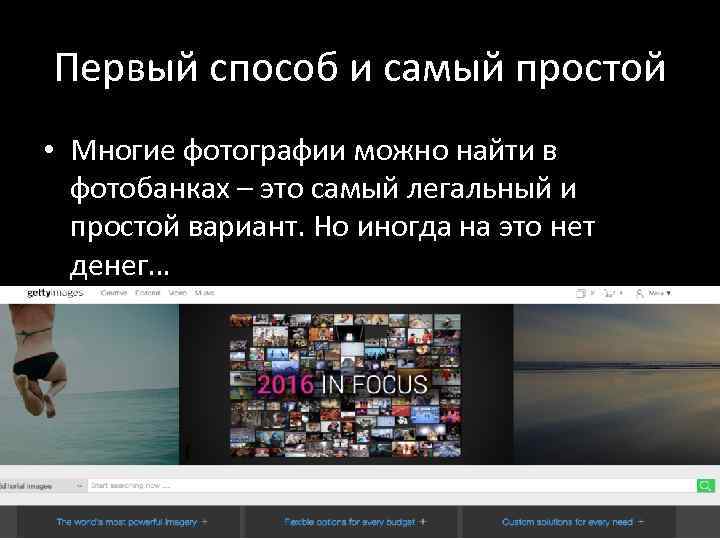Open the Editorial menu
The width and height of the screenshot is (720, 540).
(x=147, y=292)
